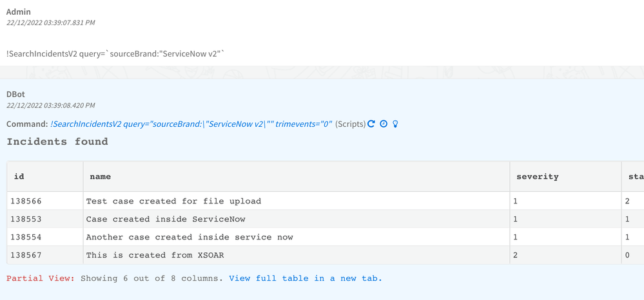Click 'Case created inside ServiceNow' row
This screenshot has width=644, height=300.
(x=166, y=219)
